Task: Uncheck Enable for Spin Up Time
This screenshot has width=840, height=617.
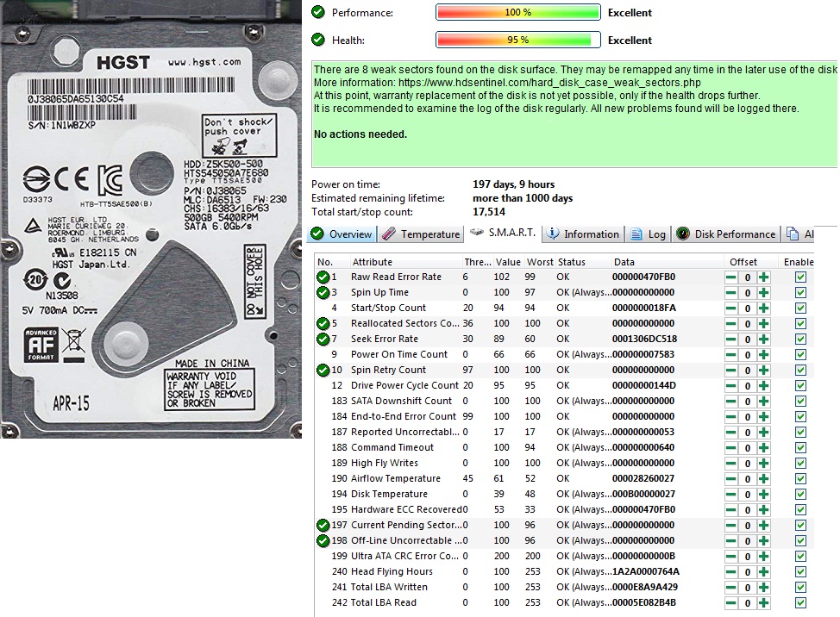Action: tap(800, 293)
